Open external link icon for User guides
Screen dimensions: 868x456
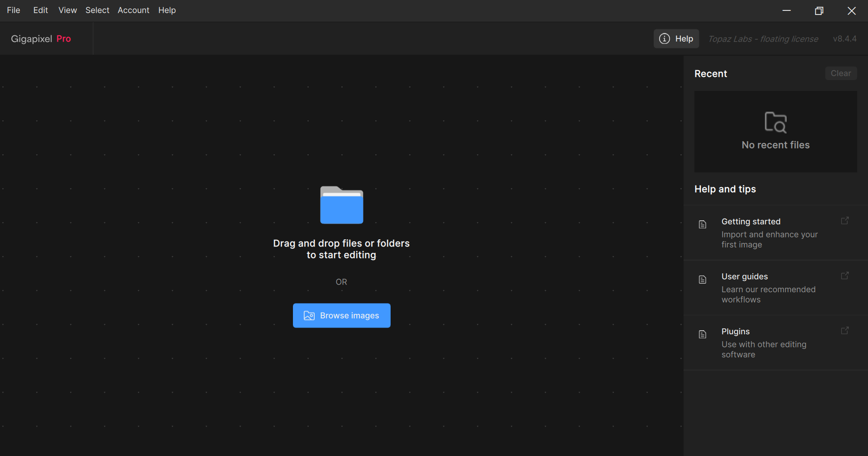coord(844,276)
